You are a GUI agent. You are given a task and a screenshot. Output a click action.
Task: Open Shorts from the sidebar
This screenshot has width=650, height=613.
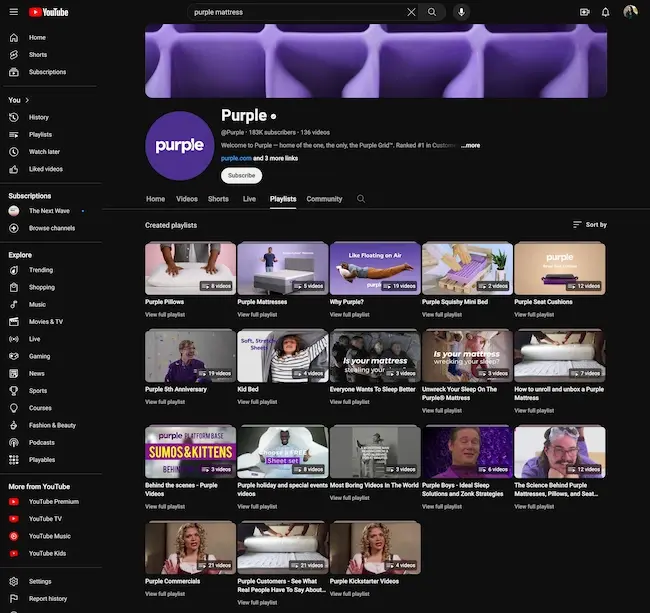(37, 55)
